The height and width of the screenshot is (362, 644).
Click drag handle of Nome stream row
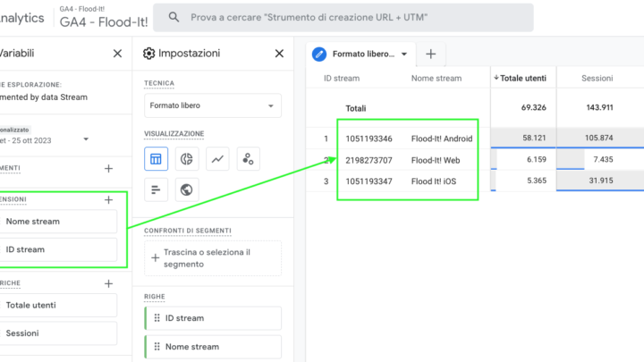tap(157, 347)
